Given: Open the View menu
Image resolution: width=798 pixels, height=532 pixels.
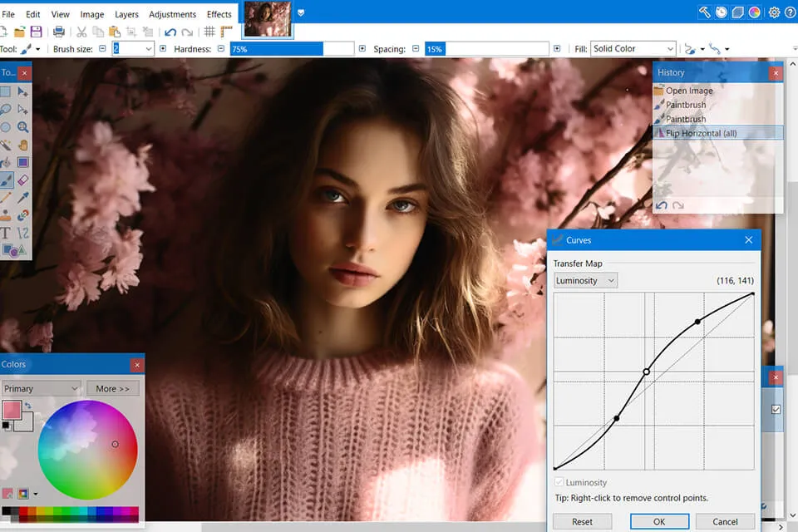Looking at the screenshot, I should click(60, 14).
